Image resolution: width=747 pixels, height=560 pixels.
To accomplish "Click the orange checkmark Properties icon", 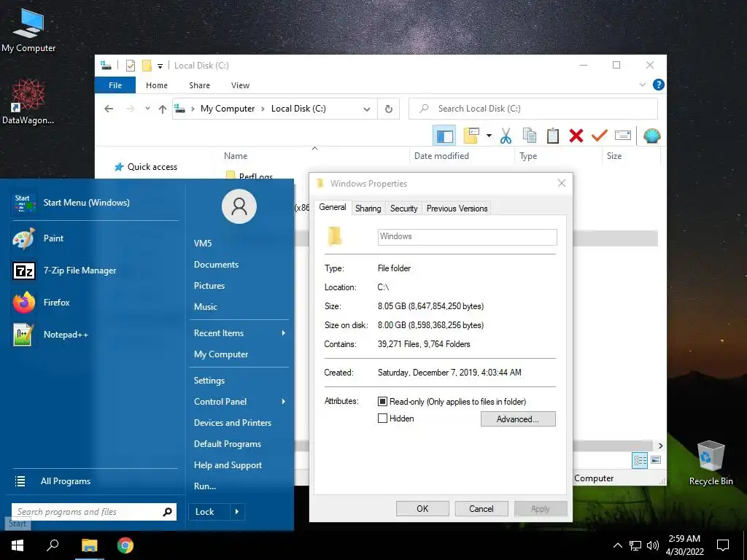I will [x=600, y=136].
